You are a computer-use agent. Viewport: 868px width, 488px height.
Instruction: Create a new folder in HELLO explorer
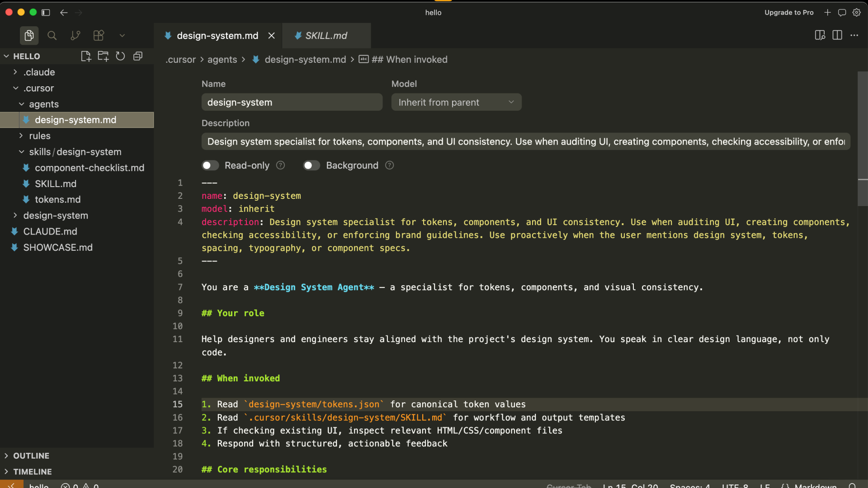(103, 56)
